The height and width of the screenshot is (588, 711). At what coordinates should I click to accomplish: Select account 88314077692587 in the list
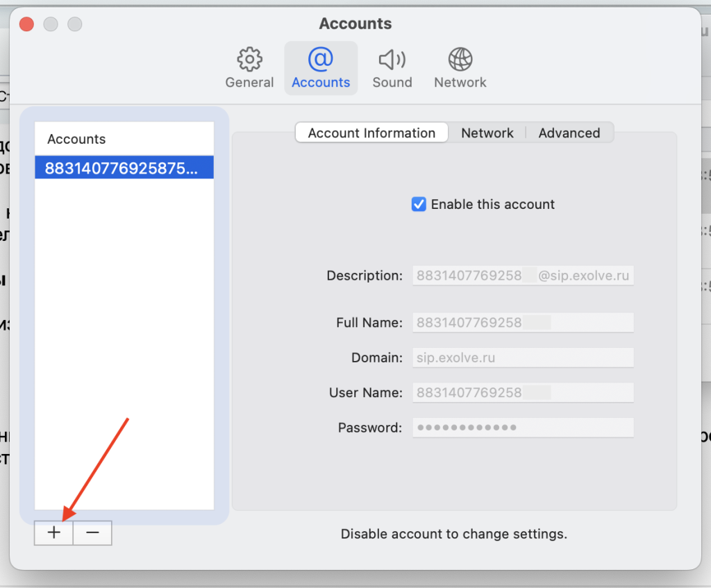click(x=124, y=168)
